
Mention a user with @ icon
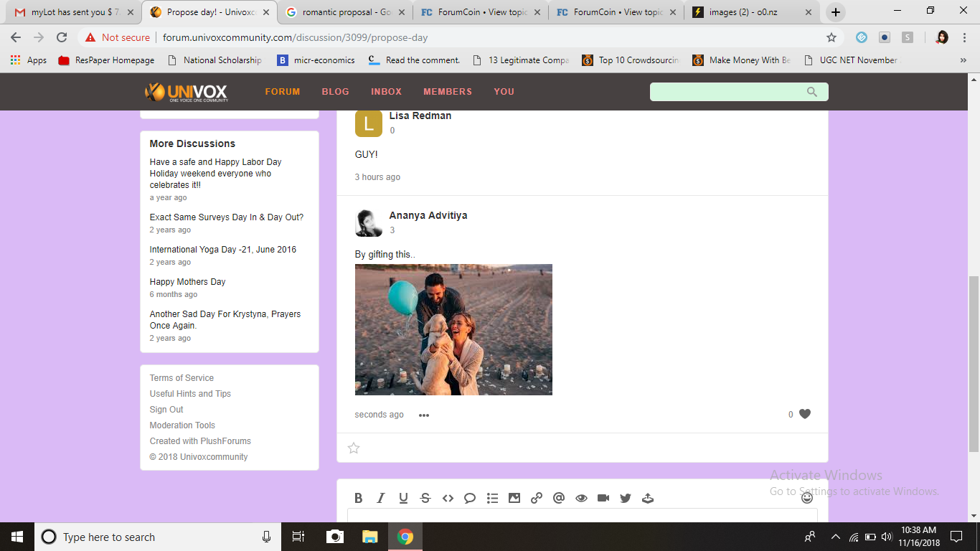[x=559, y=498]
